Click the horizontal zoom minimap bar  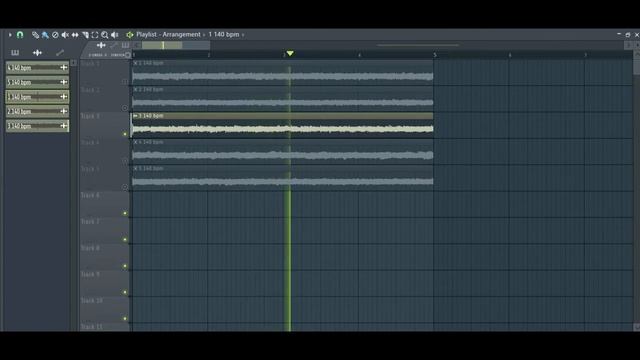coord(176,45)
